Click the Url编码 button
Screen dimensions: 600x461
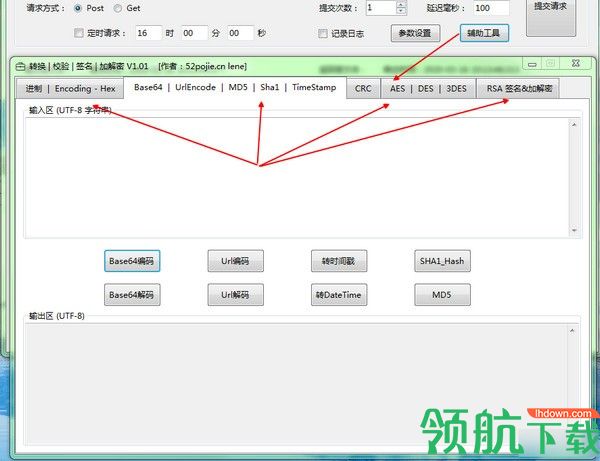235,261
